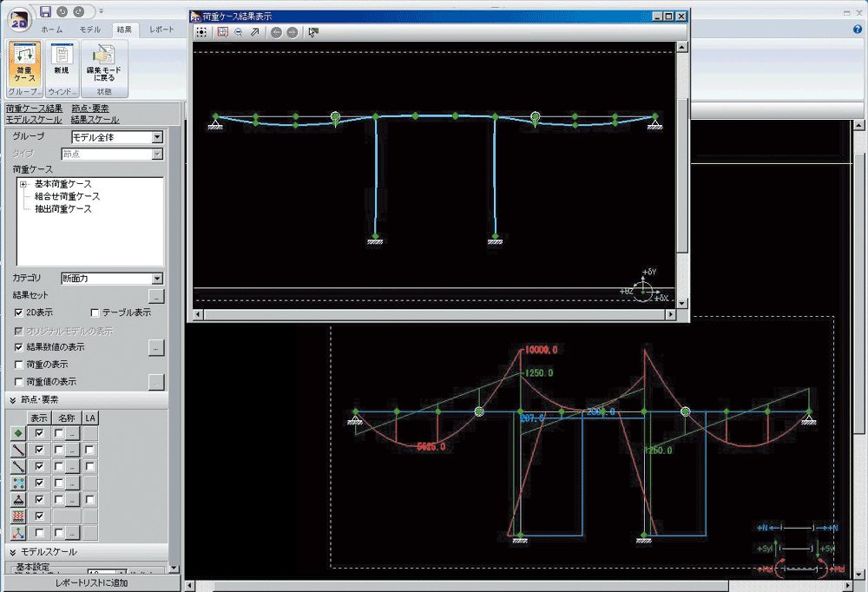Image resolution: width=868 pixels, height=592 pixels.
Task: Click the レポートリストに追加 button
Action: point(91,583)
